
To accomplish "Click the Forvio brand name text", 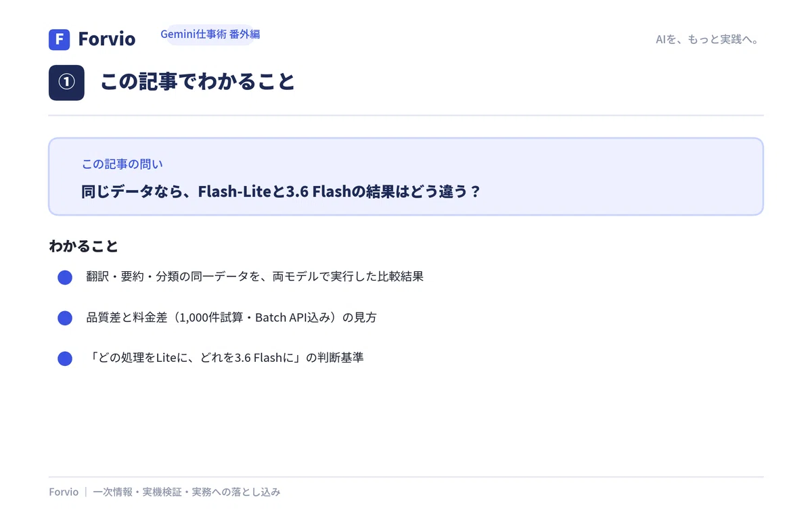I will (107, 39).
